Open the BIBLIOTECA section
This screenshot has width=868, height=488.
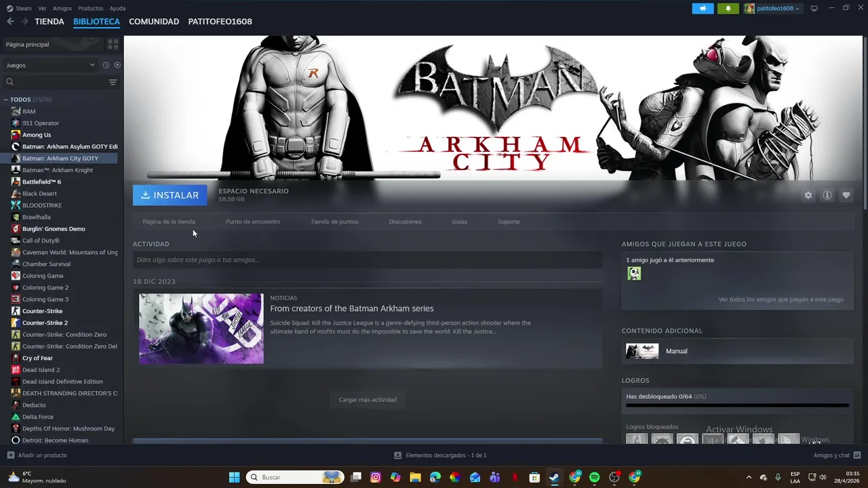pos(96,22)
